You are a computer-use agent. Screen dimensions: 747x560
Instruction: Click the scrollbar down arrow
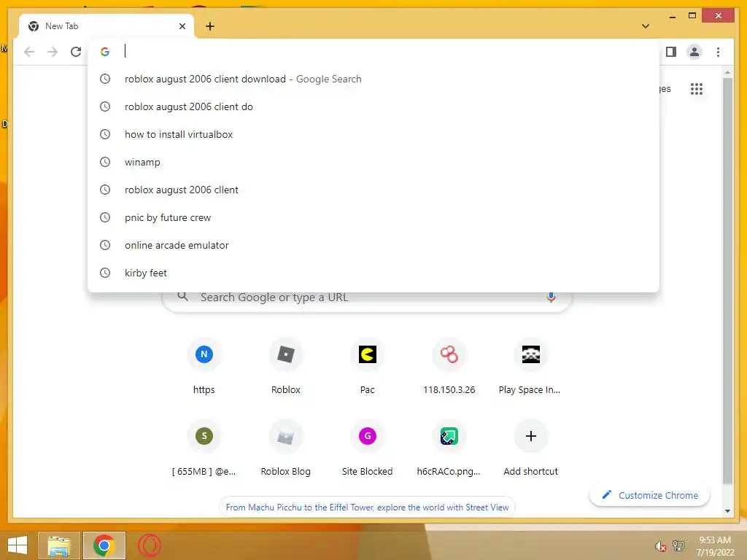coord(727,511)
